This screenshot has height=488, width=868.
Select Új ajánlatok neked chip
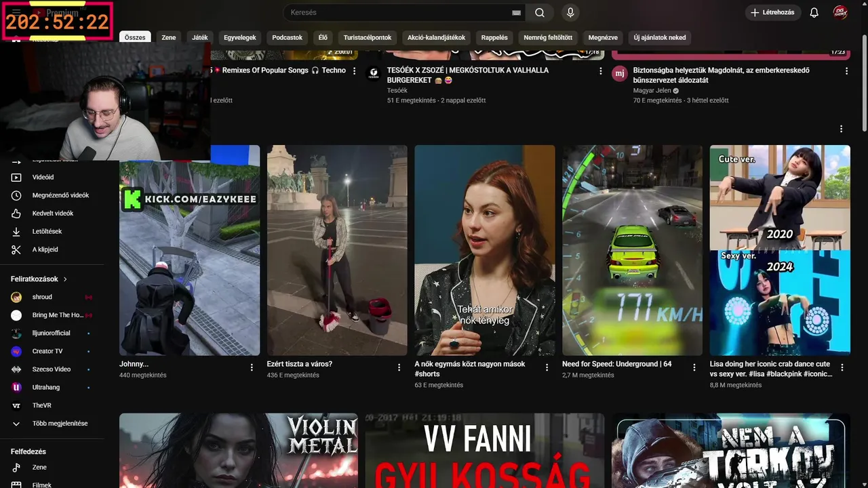pyautogui.click(x=660, y=38)
